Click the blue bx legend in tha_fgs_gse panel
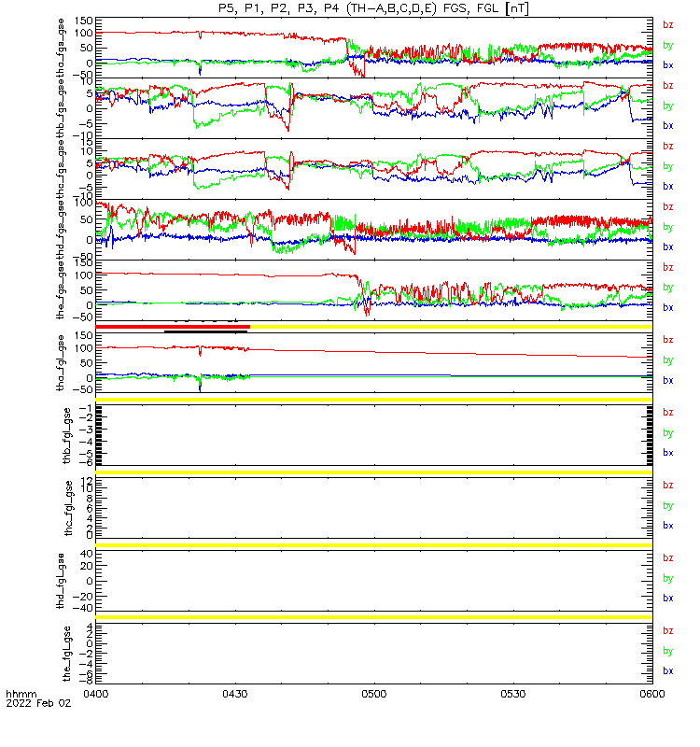 pos(668,65)
